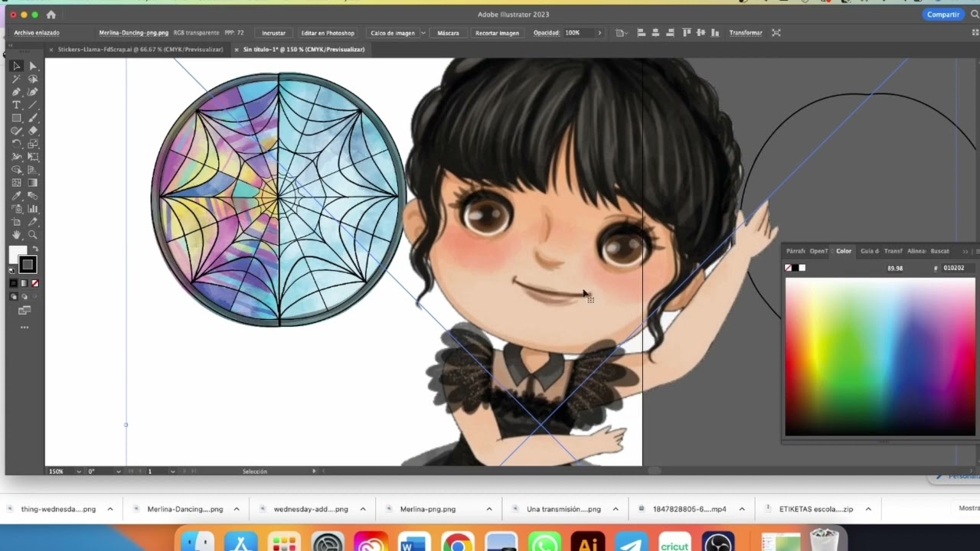Select the Slice tool

coord(33,222)
